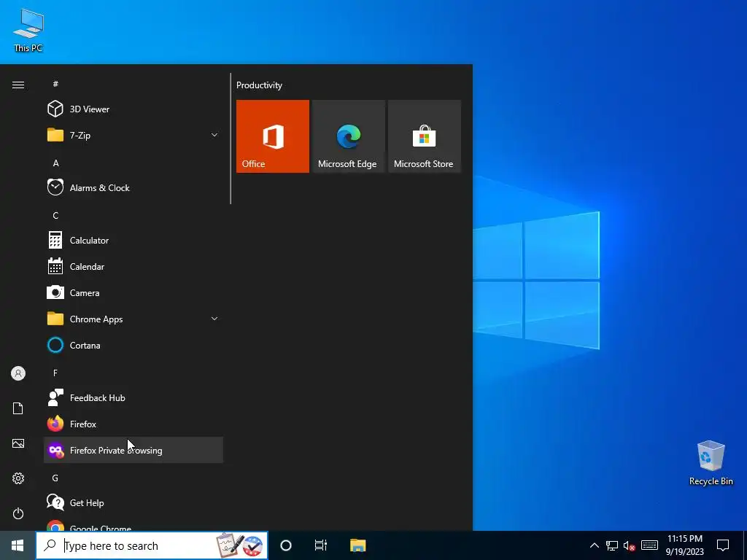Open Task View on the taskbar
Screen dimensions: 747x560
click(321, 545)
